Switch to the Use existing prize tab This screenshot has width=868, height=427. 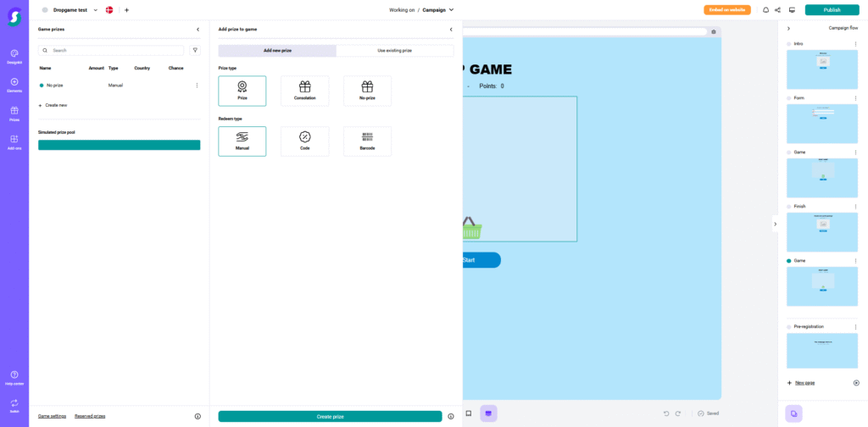[x=395, y=50]
